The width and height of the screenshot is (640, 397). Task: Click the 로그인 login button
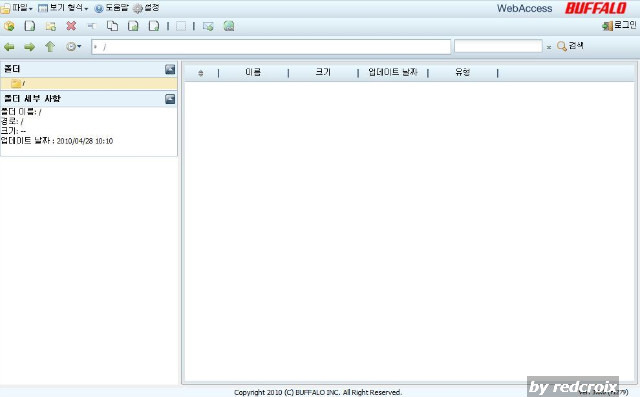[619, 25]
